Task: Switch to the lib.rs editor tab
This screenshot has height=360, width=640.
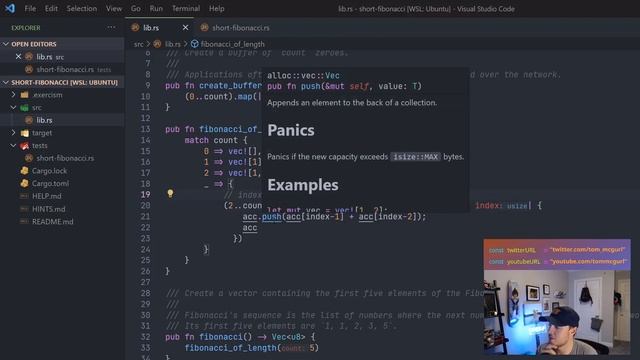Action: 151,28
